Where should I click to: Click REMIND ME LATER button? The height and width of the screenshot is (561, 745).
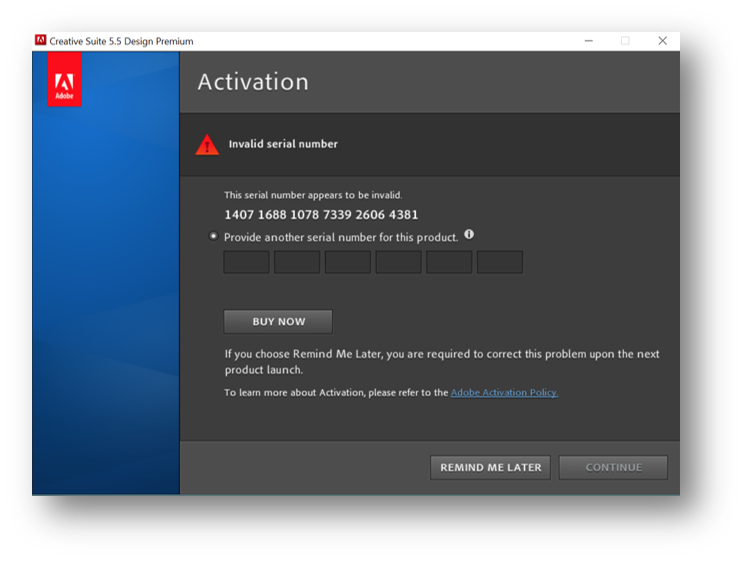pos(490,467)
